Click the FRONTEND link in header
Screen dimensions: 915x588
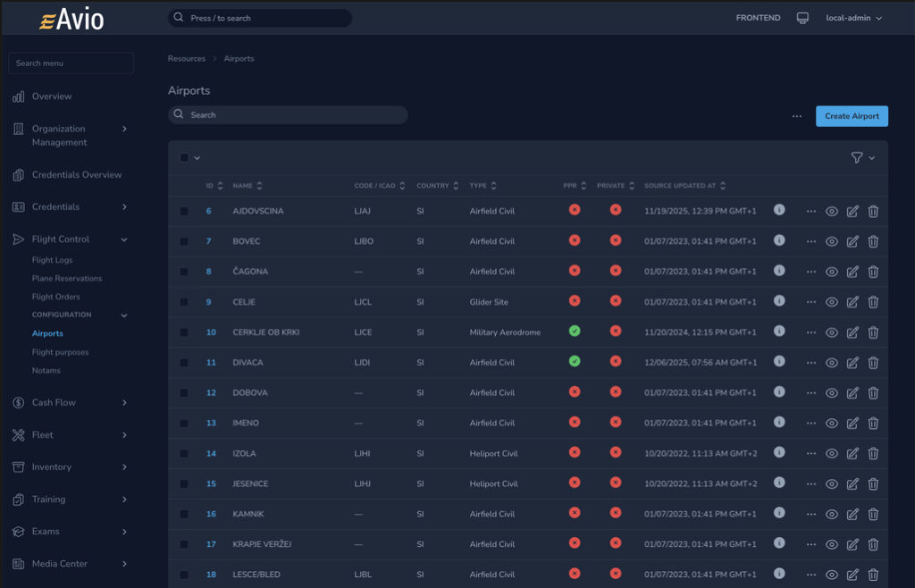758,18
